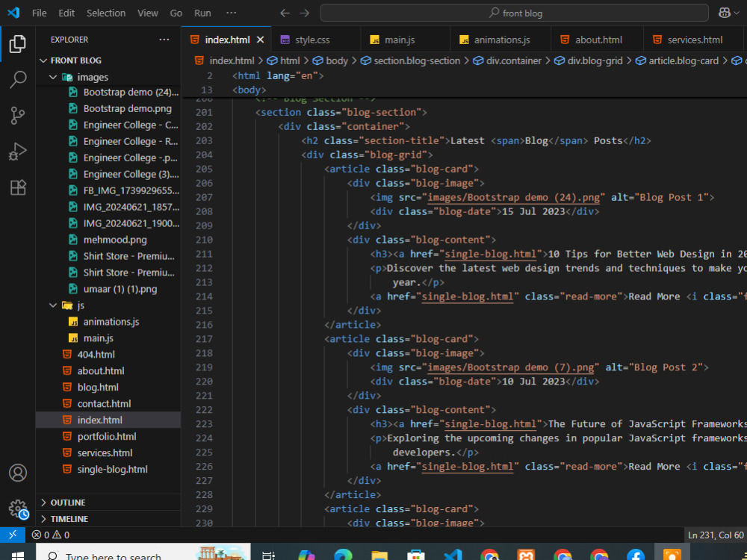Viewport: 747px width, 560px height.
Task: Click the Ln 231, Col 60 status item
Action: coord(716,535)
